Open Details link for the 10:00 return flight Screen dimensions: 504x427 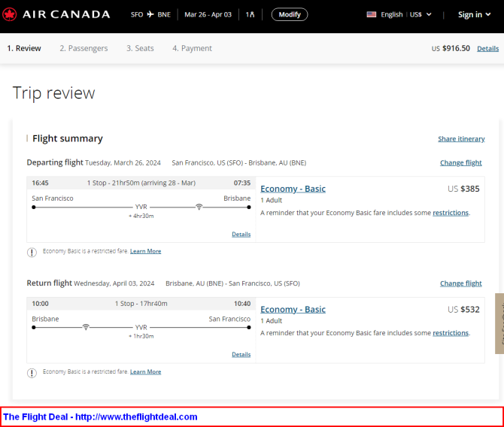[x=241, y=354]
